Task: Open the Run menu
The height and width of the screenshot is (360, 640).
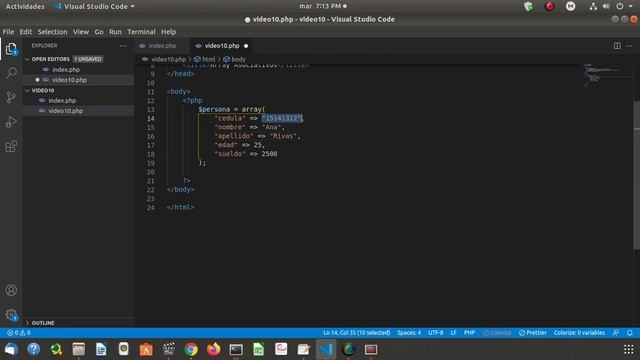Action: pyautogui.click(x=115, y=32)
